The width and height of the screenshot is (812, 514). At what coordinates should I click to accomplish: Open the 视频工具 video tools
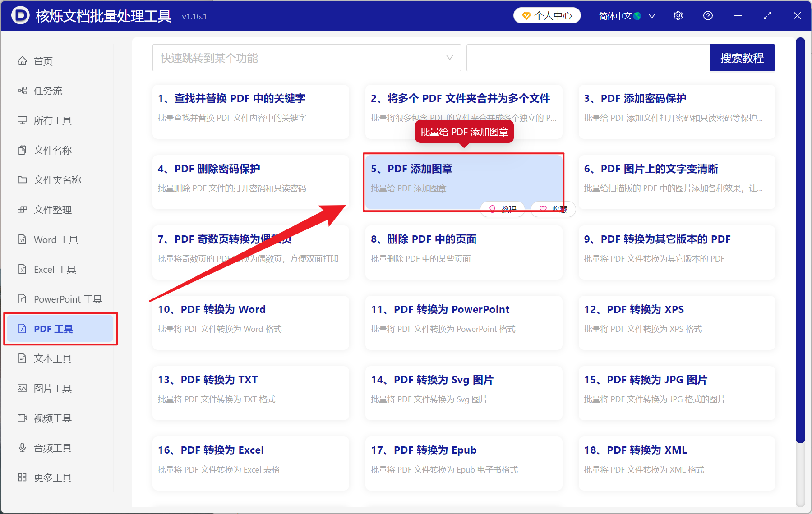click(x=51, y=418)
